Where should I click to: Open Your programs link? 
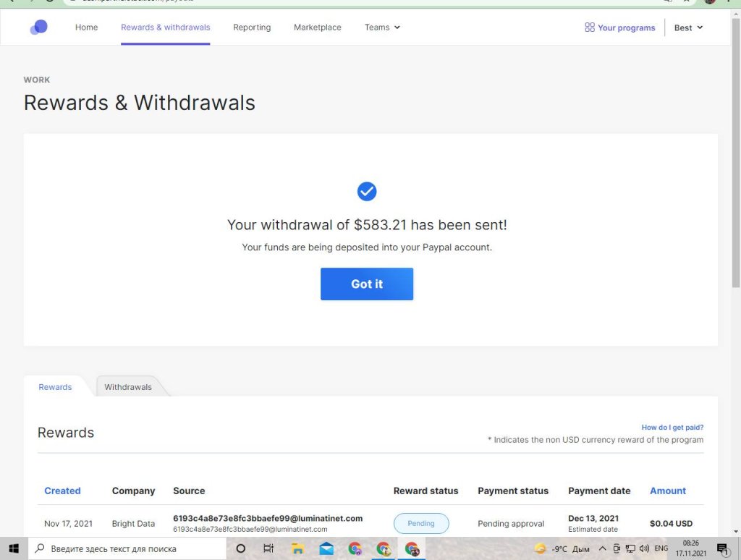pos(626,28)
